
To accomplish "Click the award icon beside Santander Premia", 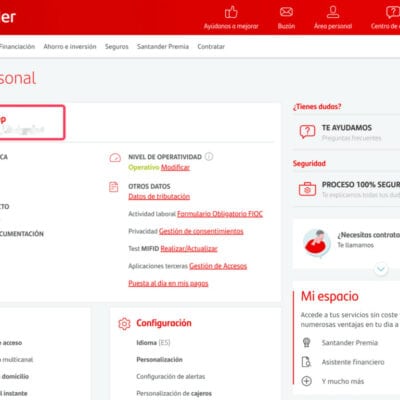I will click(306, 342).
